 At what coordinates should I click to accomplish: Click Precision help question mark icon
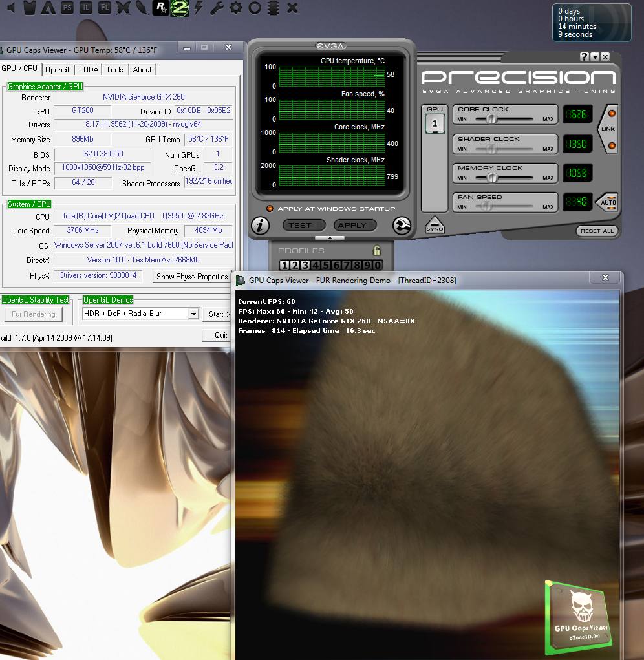pos(584,57)
